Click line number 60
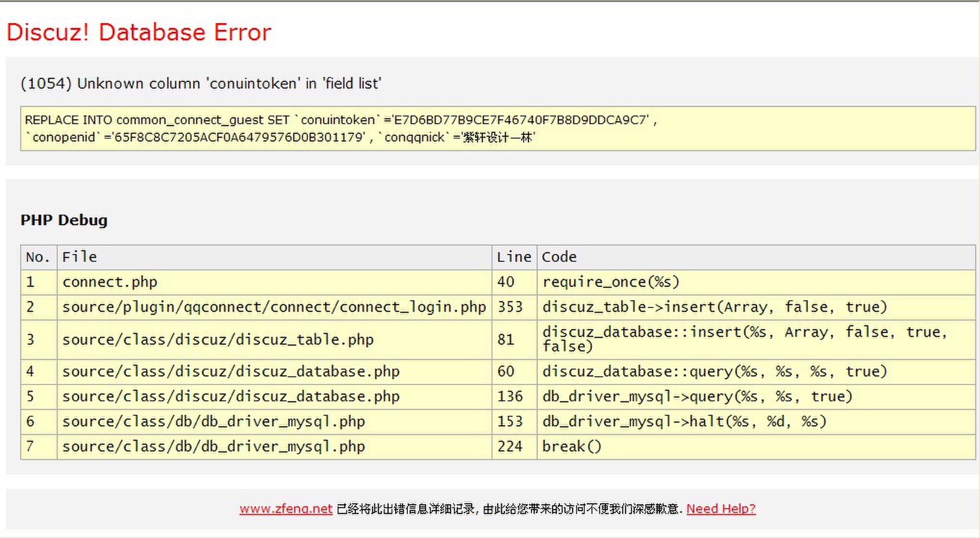Viewport: 980px width, 538px height. pos(515,372)
